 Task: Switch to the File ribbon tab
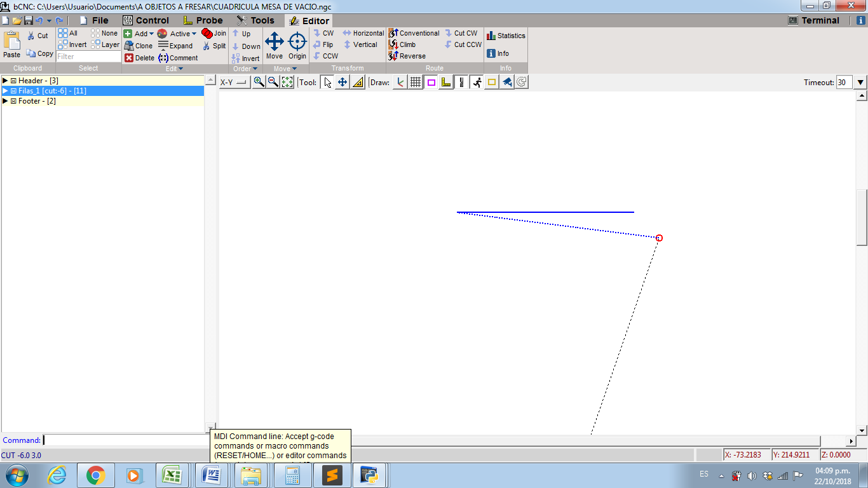click(93, 20)
